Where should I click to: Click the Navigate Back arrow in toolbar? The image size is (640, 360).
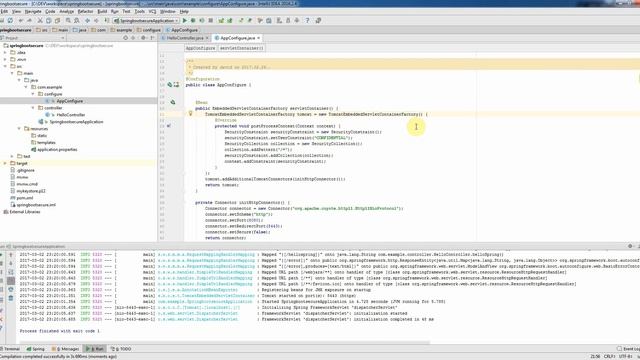click(x=87, y=20)
